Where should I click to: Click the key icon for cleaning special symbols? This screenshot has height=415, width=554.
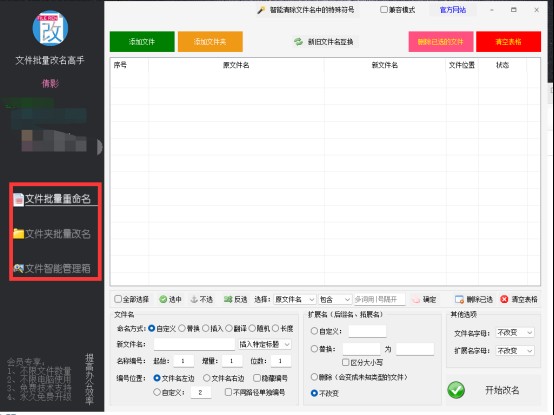[x=261, y=10]
